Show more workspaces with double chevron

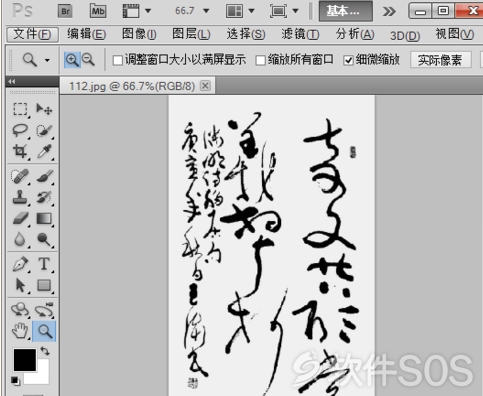pos(389,12)
